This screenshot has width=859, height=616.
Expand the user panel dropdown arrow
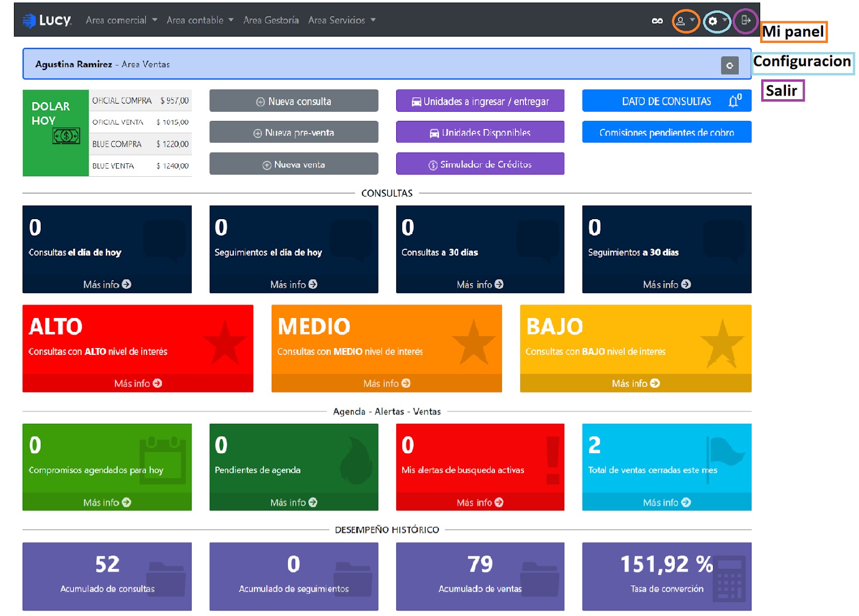click(x=693, y=20)
